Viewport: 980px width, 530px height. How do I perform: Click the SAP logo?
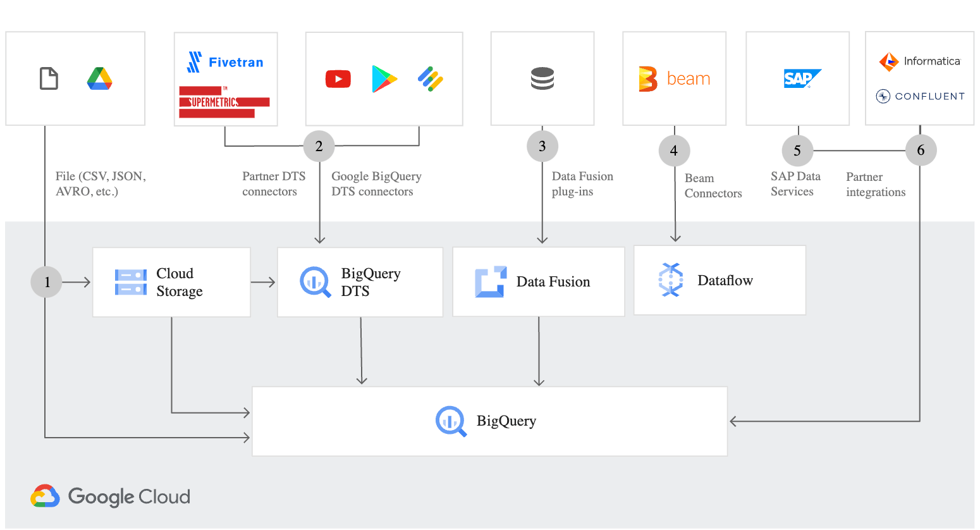point(802,78)
